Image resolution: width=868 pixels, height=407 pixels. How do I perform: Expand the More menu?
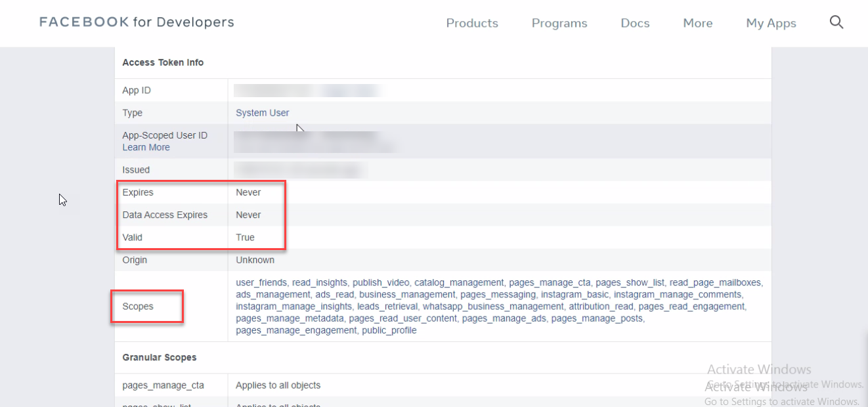click(698, 23)
